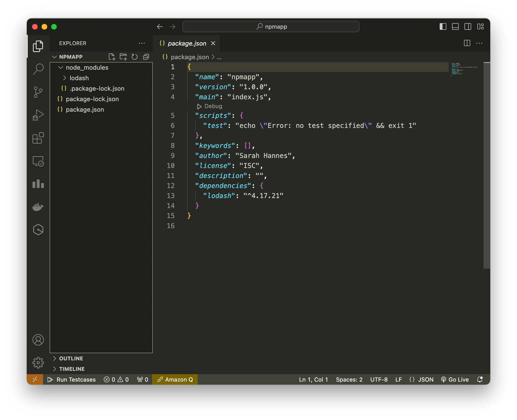Click ports forwarded indicator showing 0

pyautogui.click(x=143, y=379)
